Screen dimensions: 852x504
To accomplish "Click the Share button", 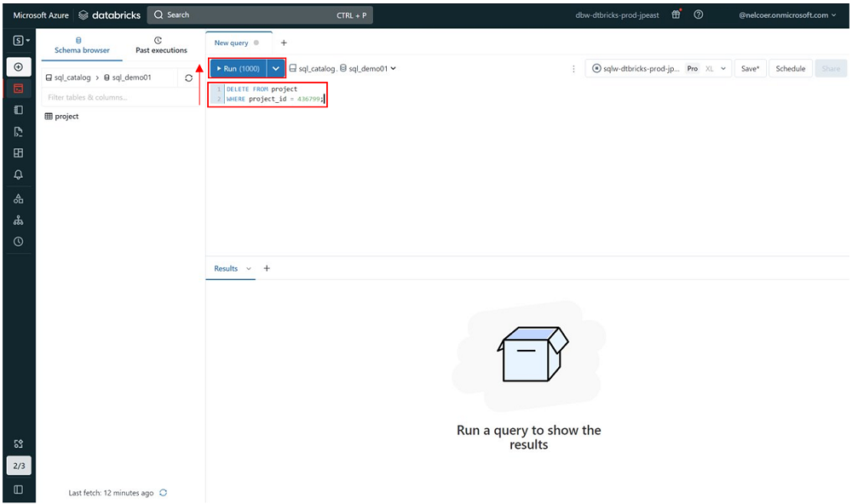I will pyautogui.click(x=831, y=68).
